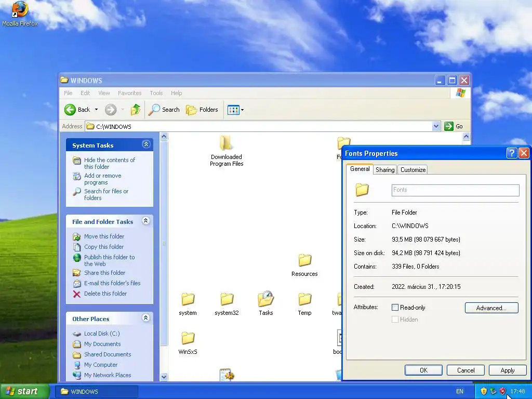Toggle the Hidden attribute checkbox

[395, 320]
